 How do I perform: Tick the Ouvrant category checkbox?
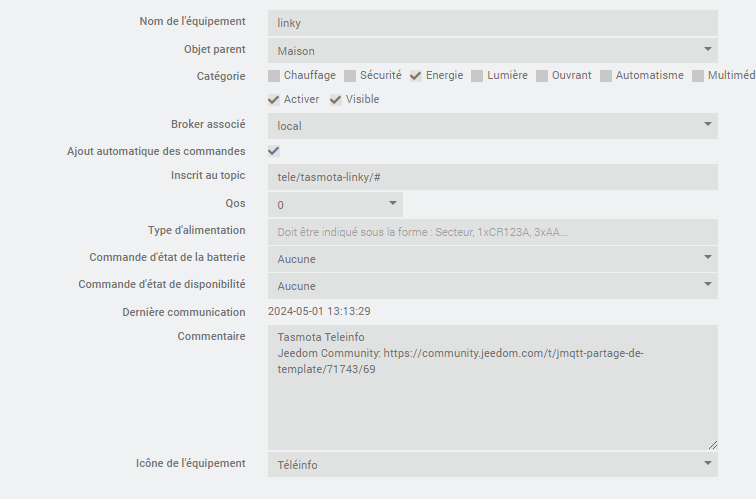(x=542, y=76)
